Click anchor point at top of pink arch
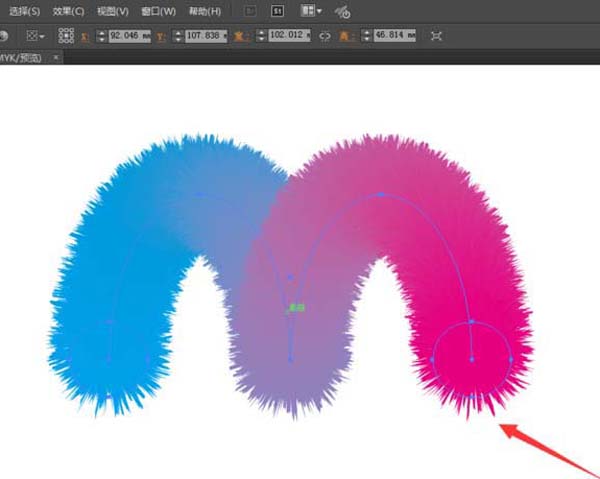The width and height of the screenshot is (600, 479). 381,195
